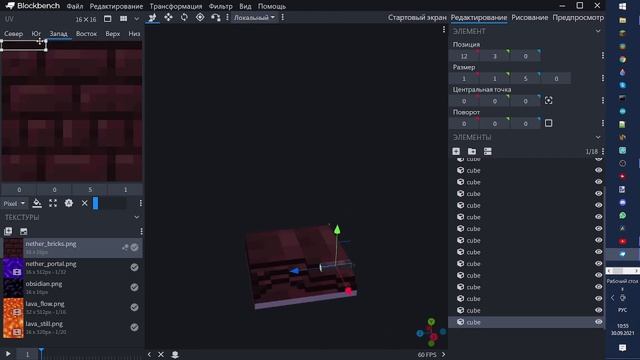Select the Rotate tool in the toolbar
Screen dimensions: 640x360
coord(184,18)
